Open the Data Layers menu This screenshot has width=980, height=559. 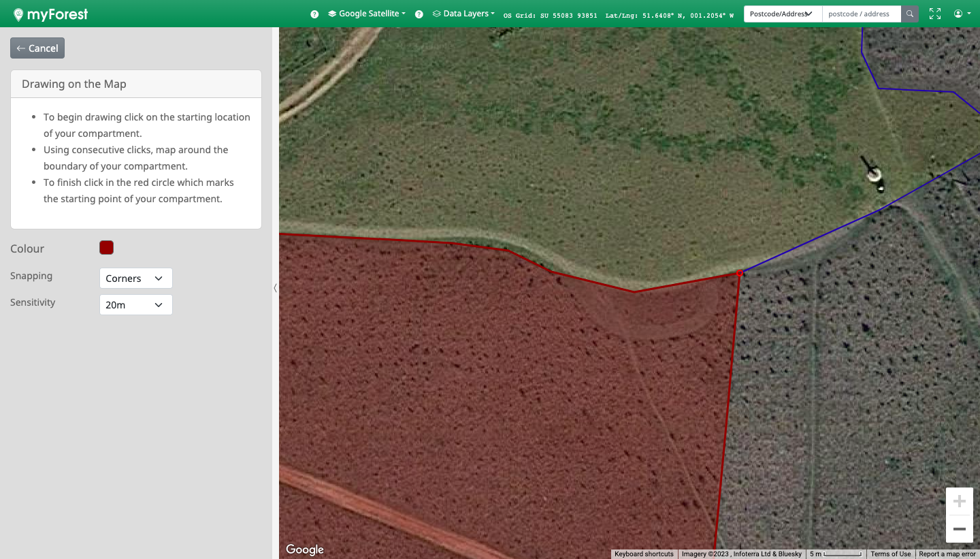pos(464,14)
